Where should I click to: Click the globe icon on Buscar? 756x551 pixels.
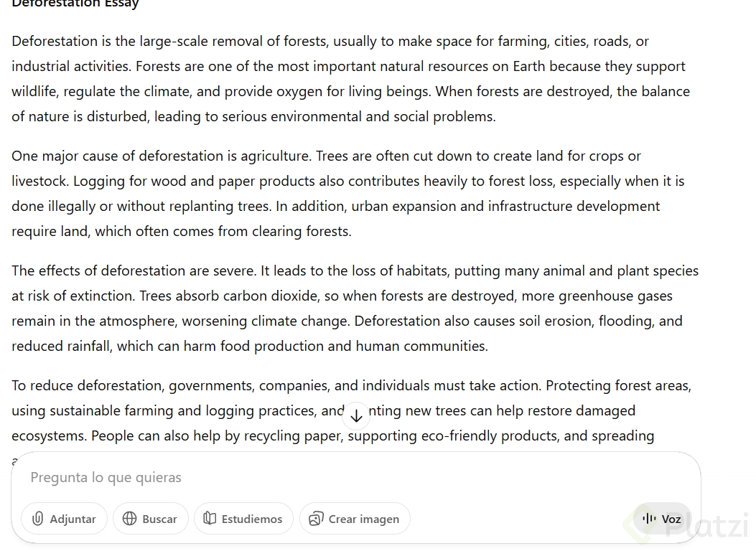click(130, 519)
